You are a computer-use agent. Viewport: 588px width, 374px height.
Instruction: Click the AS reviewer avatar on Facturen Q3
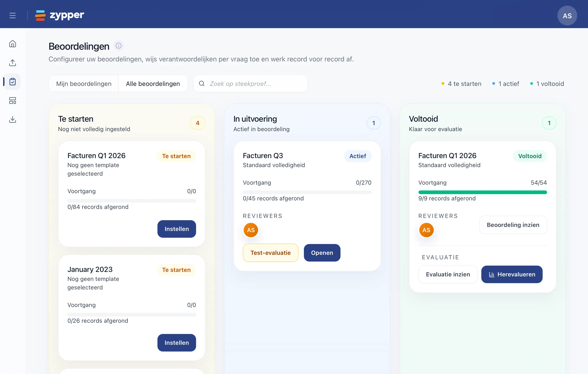pyautogui.click(x=251, y=230)
